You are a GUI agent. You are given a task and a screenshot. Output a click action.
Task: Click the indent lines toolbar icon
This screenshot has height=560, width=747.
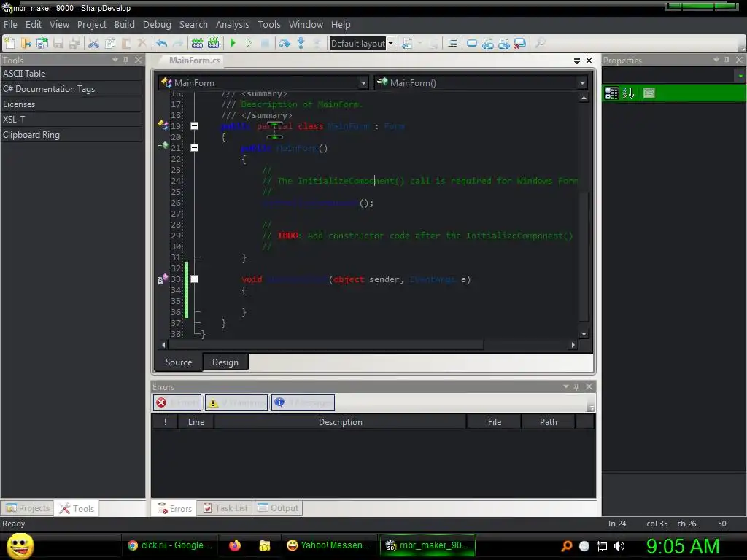[452, 43]
